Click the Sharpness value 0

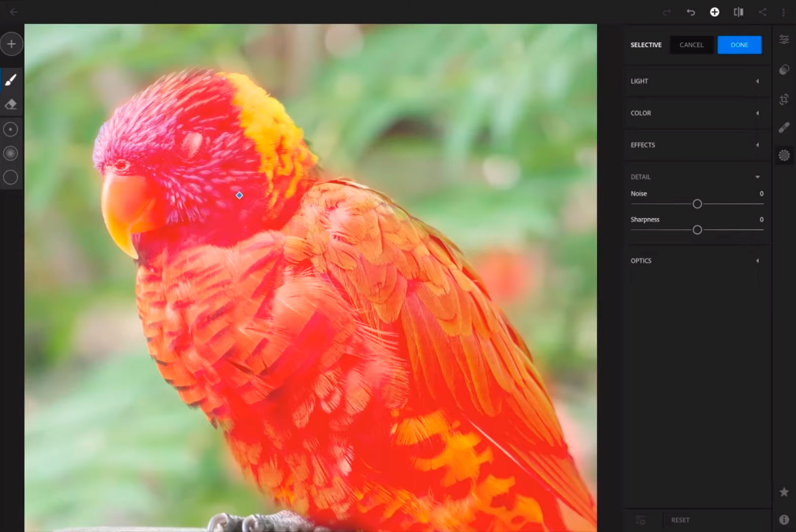click(762, 220)
